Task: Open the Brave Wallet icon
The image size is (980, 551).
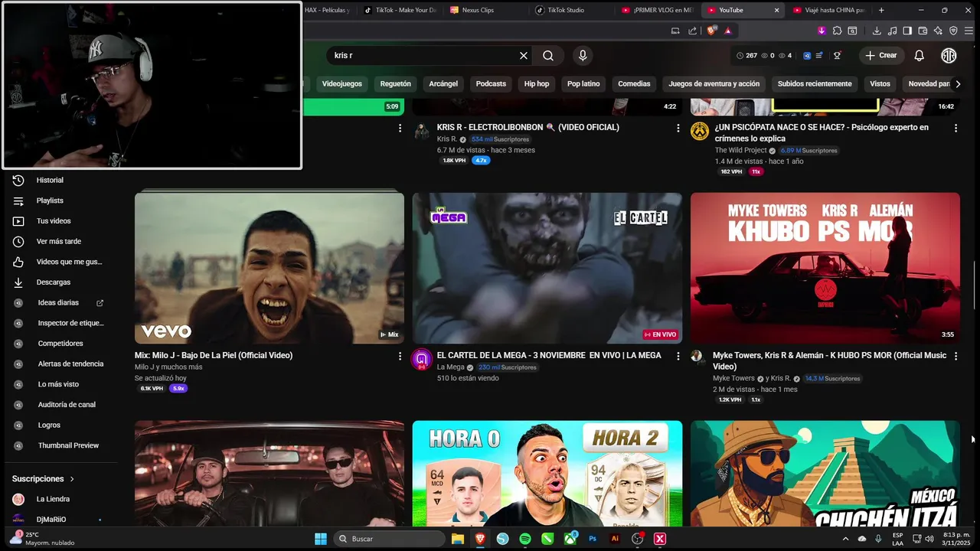Action: pyautogui.click(x=923, y=31)
